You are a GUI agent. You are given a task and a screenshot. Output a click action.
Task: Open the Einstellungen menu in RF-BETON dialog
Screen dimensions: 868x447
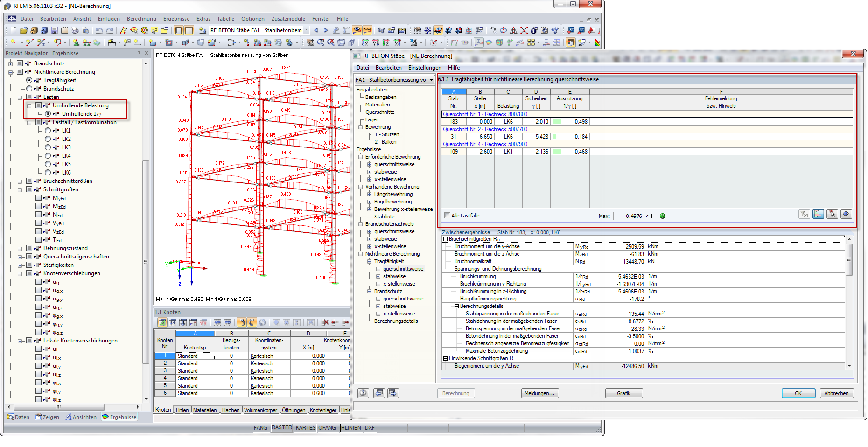[425, 68]
